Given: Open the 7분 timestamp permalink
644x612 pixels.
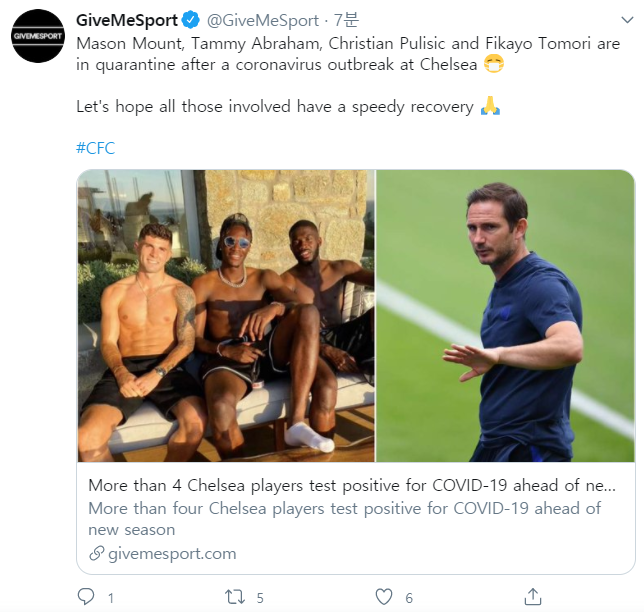Looking at the screenshot, I should pos(345,20).
